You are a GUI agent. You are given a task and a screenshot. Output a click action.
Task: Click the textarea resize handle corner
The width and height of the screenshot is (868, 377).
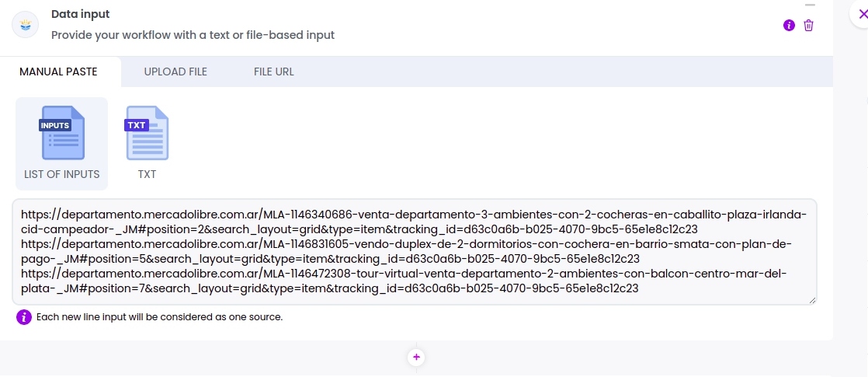point(812,300)
